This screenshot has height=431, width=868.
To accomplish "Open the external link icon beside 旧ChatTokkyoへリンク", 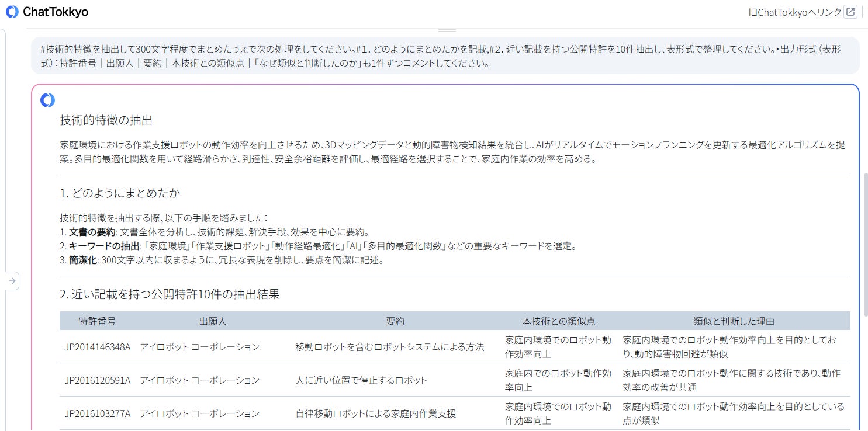I will click(851, 12).
